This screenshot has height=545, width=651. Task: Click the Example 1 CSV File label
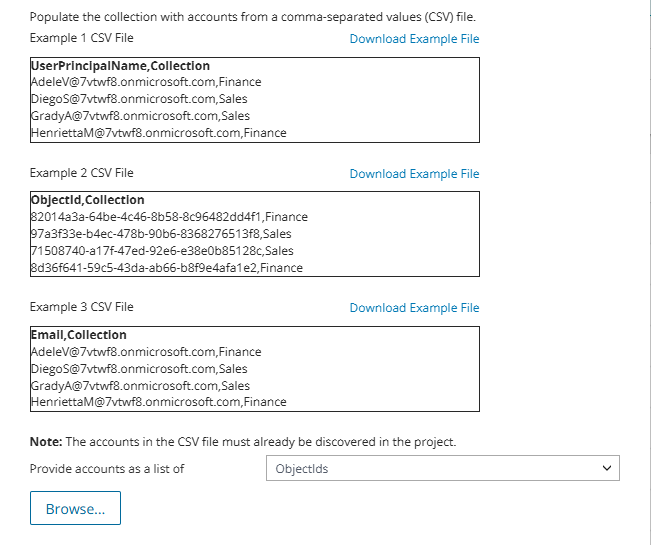81,38
